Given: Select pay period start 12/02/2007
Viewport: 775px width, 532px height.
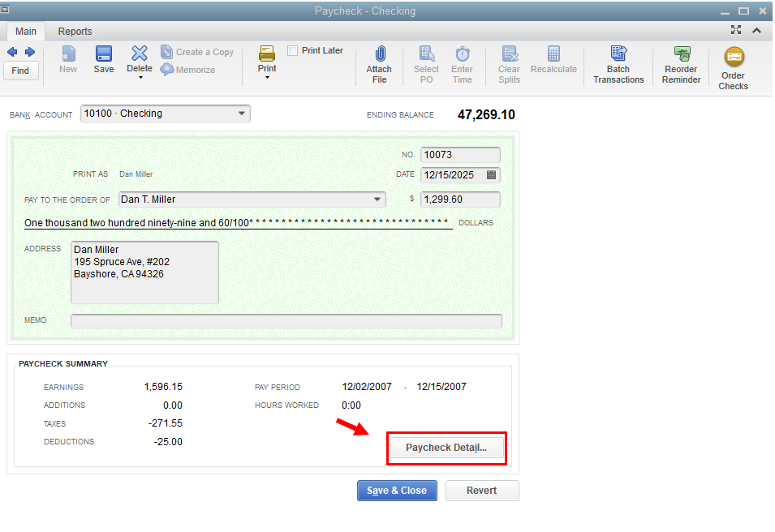Looking at the screenshot, I should point(367,387).
